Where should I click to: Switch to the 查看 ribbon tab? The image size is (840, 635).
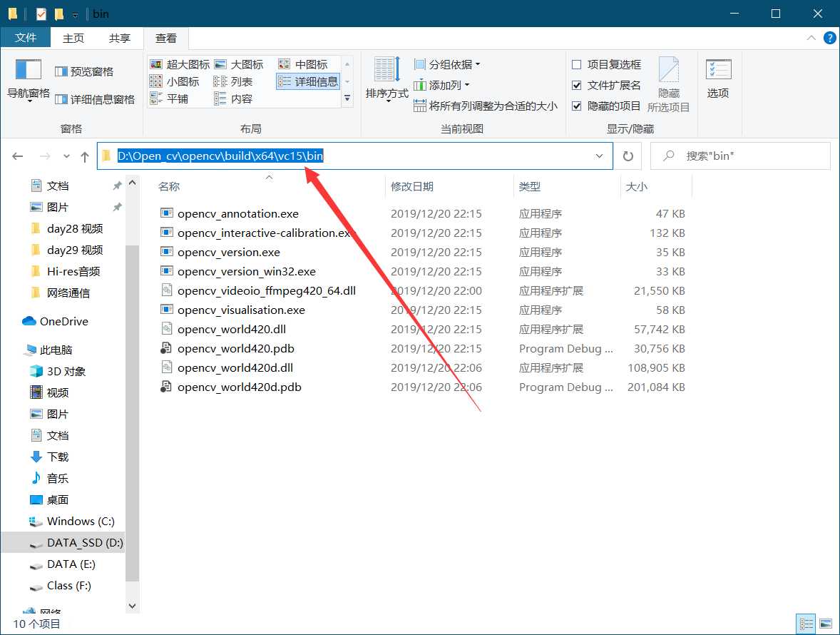pos(165,38)
